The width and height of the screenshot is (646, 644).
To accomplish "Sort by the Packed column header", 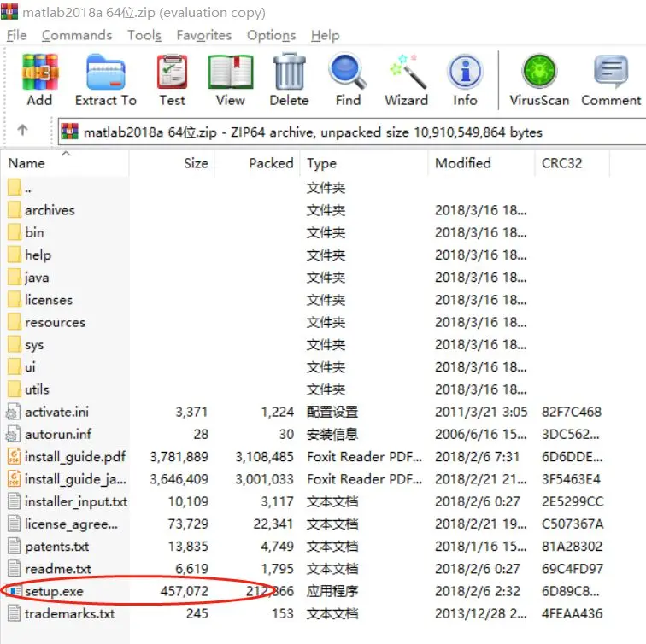I will click(x=257, y=163).
